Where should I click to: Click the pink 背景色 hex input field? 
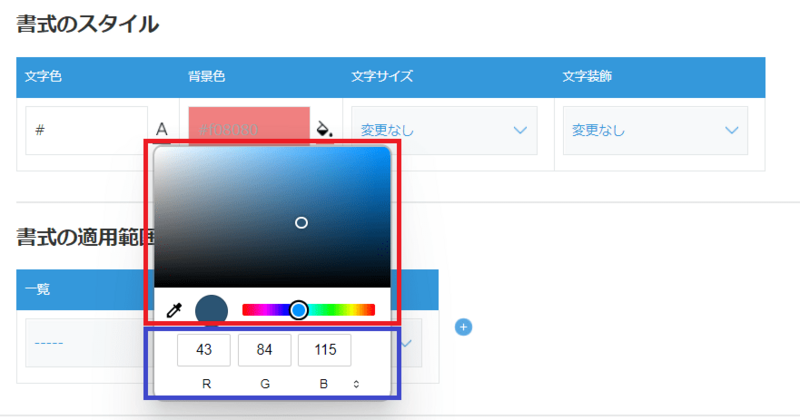point(248,128)
